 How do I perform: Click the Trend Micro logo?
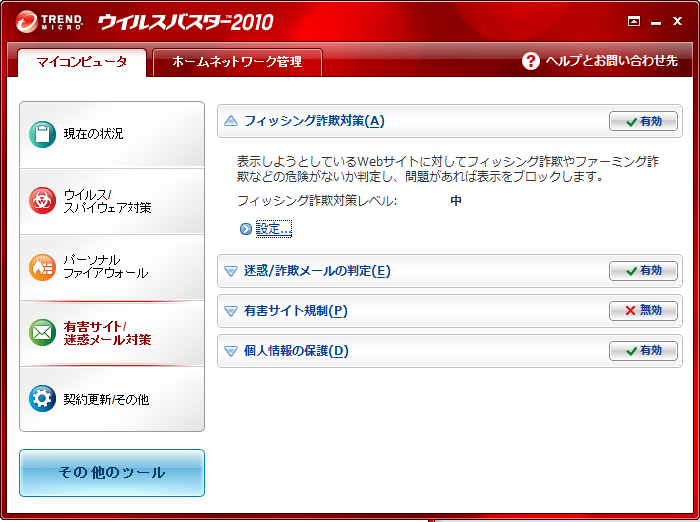49,21
